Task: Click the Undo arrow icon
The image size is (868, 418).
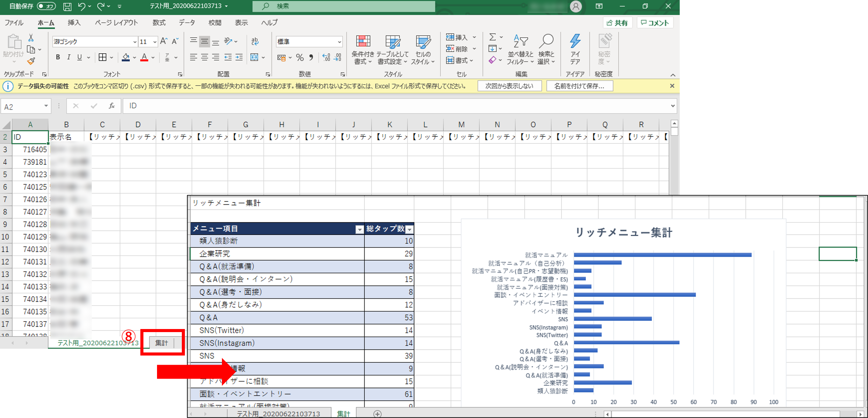Action: click(81, 6)
